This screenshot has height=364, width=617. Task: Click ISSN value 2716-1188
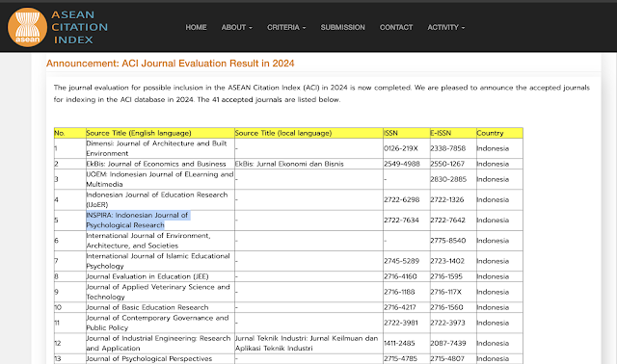point(398,292)
